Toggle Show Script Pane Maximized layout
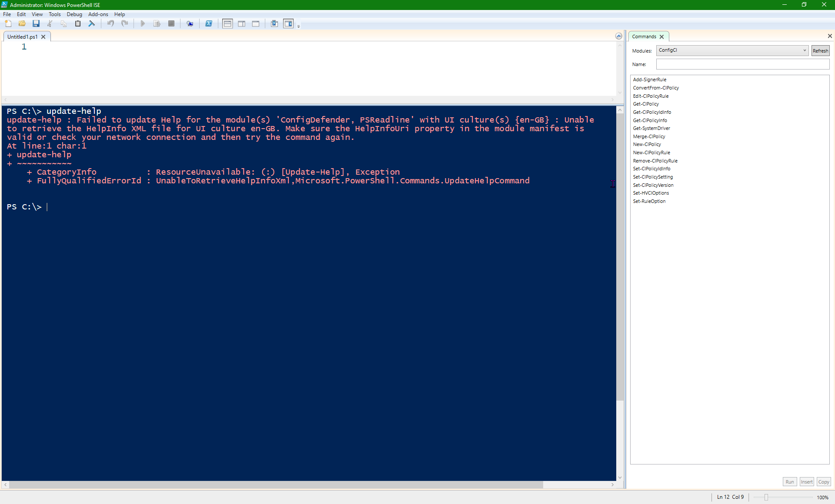This screenshot has height=504, width=835. 256,24
